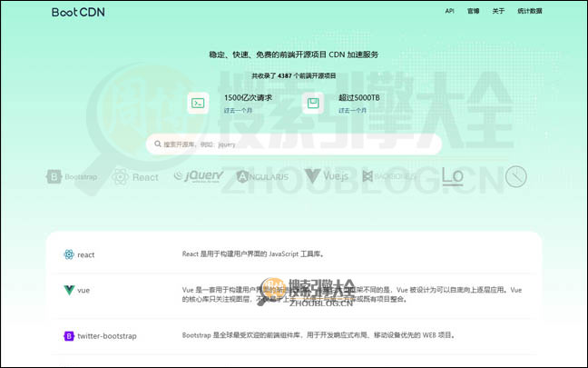Select the Bootstrap logo in library strip
Viewport: 588px width, 368px height.
72,176
